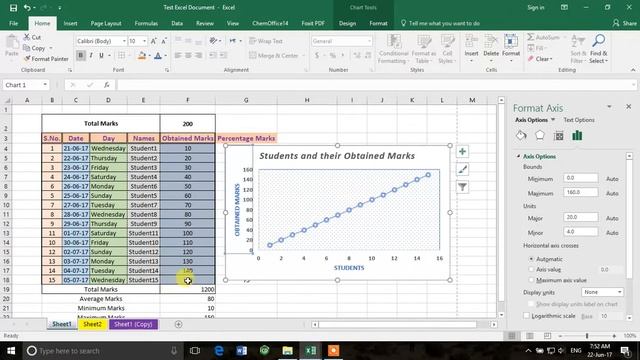Click the Minimum bound input field
The height and width of the screenshot is (360, 640).
(580, 178)
